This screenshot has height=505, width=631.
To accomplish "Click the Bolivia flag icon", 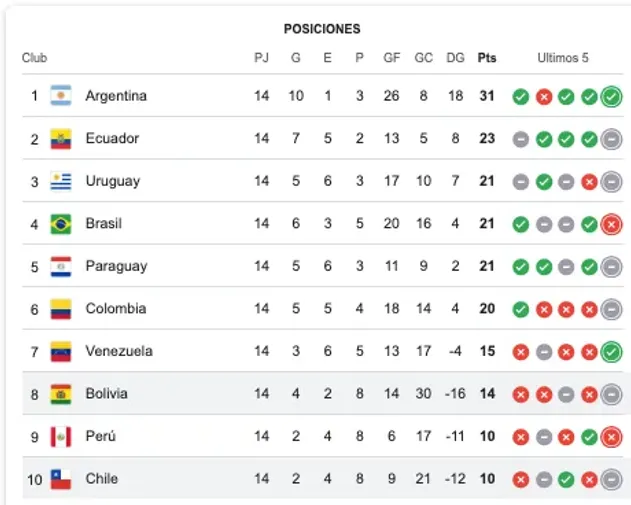I will tap(61, 394).
